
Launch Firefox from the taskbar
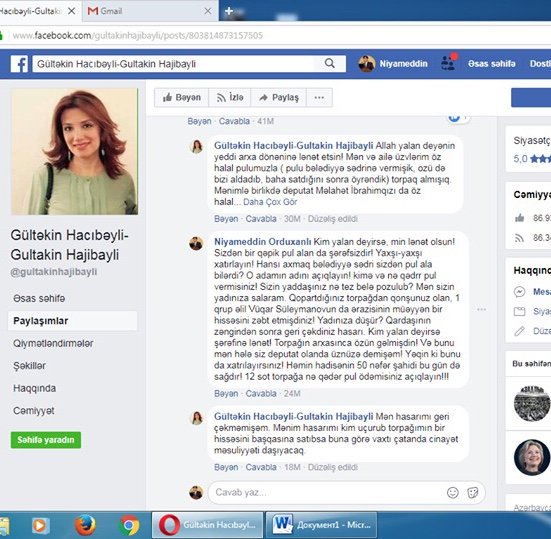coord(85,525)
